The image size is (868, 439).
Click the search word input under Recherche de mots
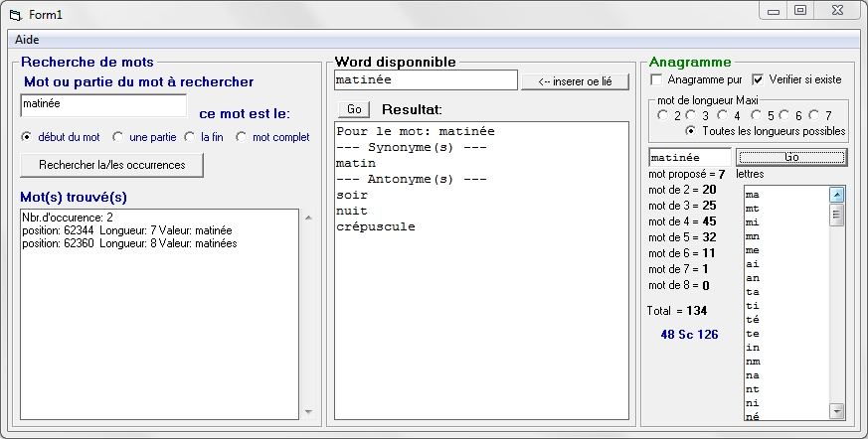click(x=102, y=105)
